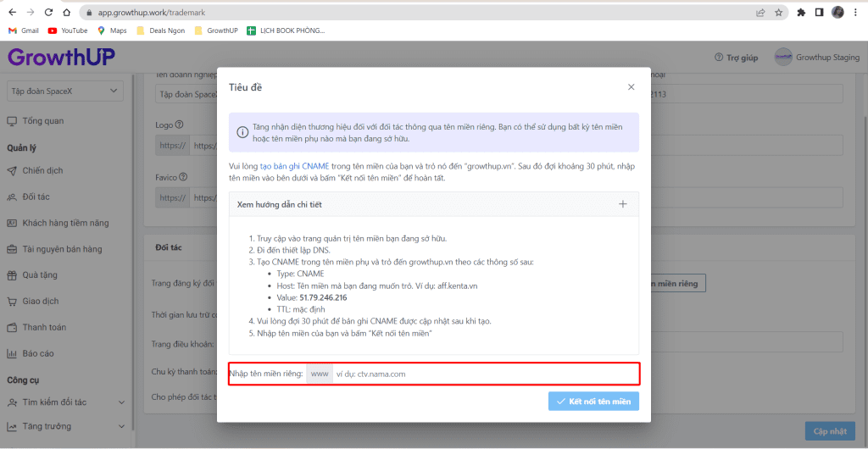Expand the Tìm kiếm đối tác submenu
This screenshot has width=868, height=449.
121,402
